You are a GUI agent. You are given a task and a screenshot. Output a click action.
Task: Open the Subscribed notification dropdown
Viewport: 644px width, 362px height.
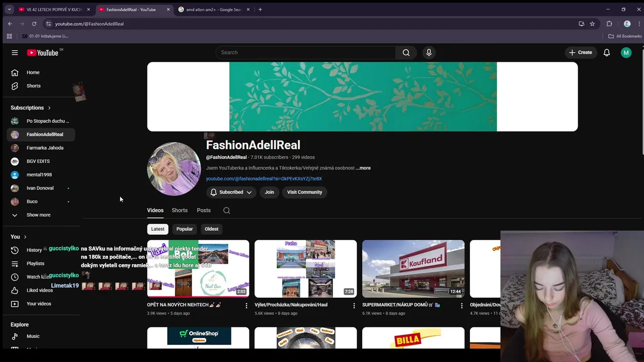(231, 192)
